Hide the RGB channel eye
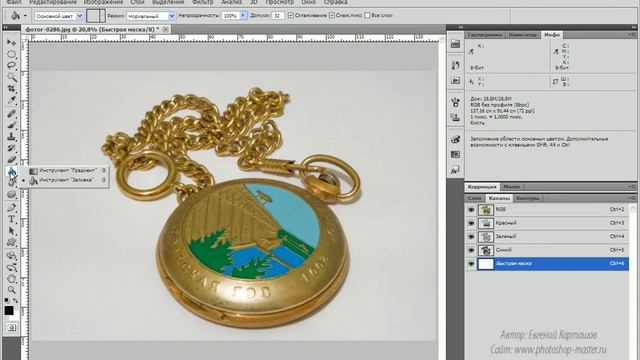The image size is (640, 360). coord(471,209)
